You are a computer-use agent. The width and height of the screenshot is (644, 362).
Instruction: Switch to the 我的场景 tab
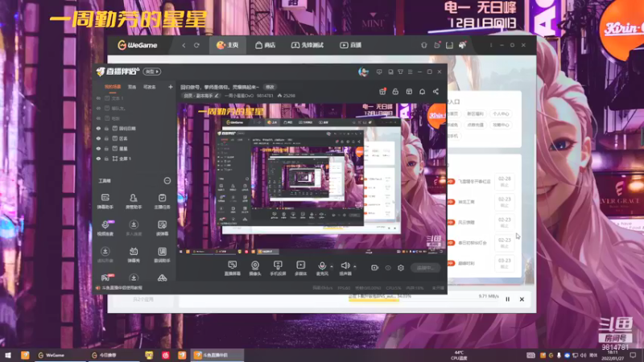tap(113, 87)
